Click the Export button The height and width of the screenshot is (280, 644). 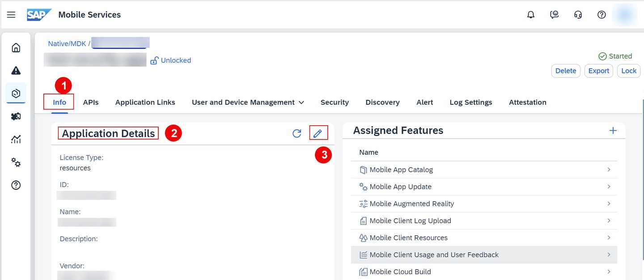599,71
